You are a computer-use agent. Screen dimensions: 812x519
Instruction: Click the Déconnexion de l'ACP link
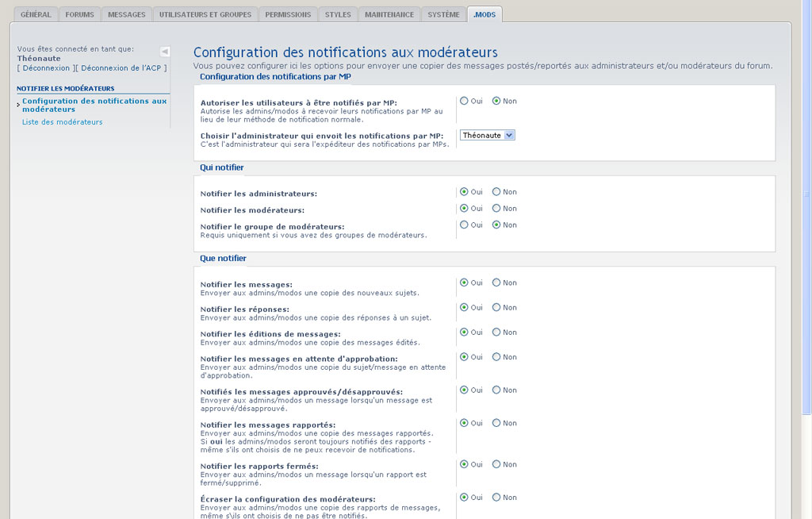[x=121, y=68]
